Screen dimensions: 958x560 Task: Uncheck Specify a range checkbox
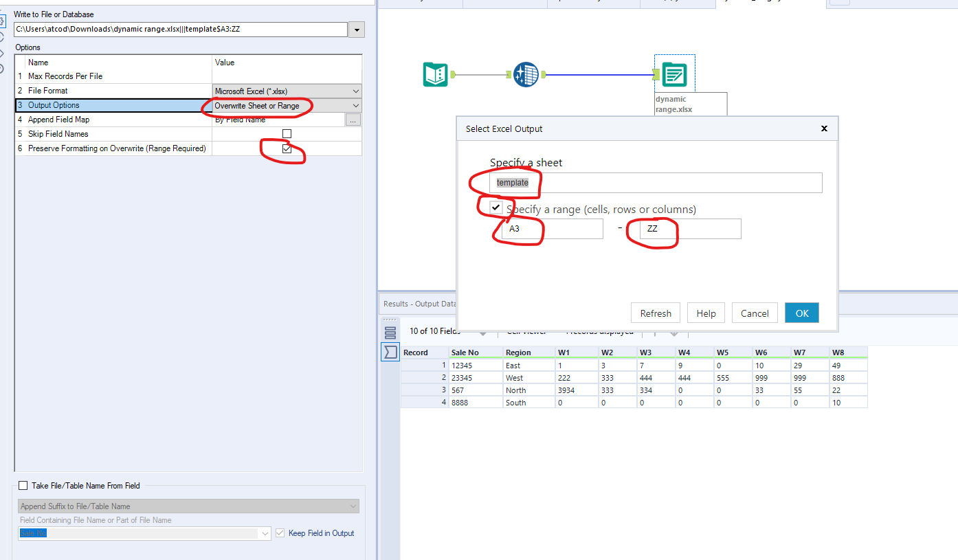pos(495,208)
